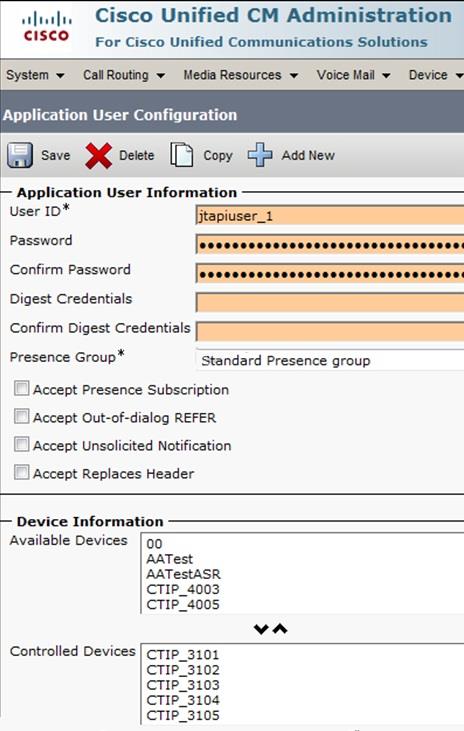Toggle Accept Out-of-dialog REFER checkbox
This screenshot has height=731, width=464.
pyautogui.click(x=21, y=416)
